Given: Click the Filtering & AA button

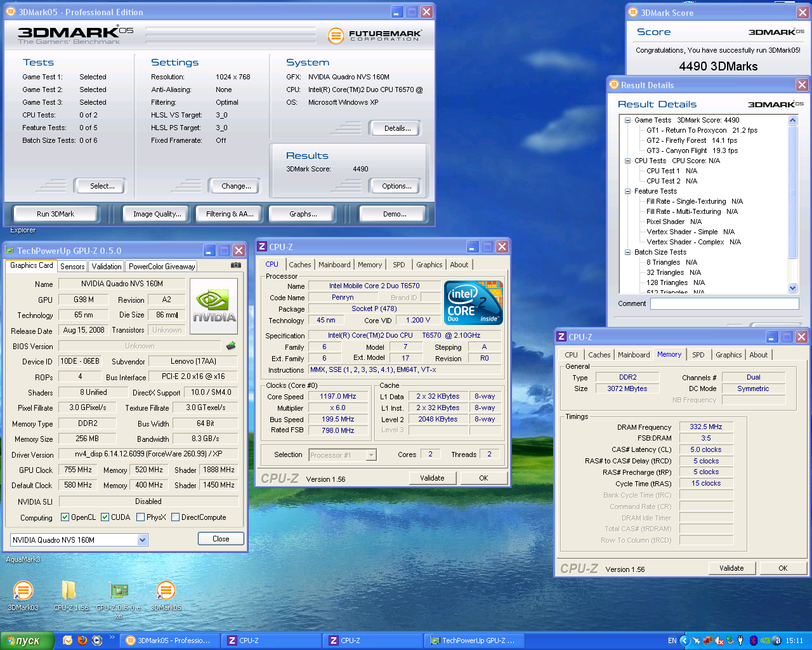Looking at the screenshot, I should click(230, 214).
